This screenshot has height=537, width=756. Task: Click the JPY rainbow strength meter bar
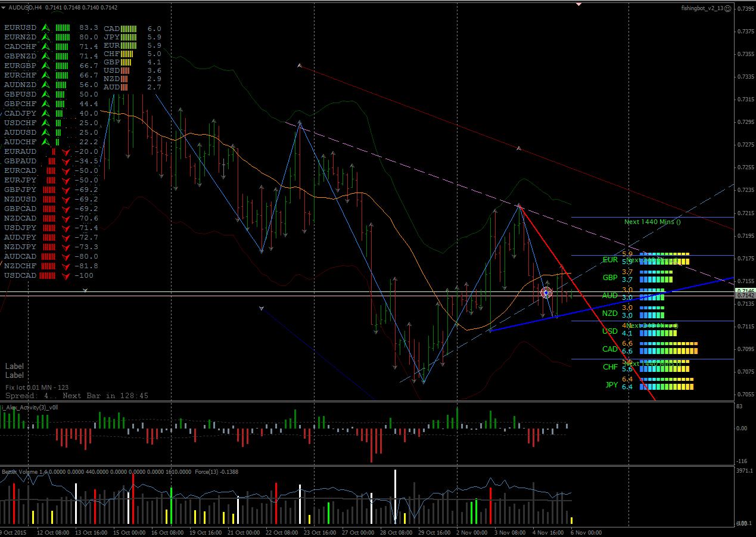click(x=667, y=383)
